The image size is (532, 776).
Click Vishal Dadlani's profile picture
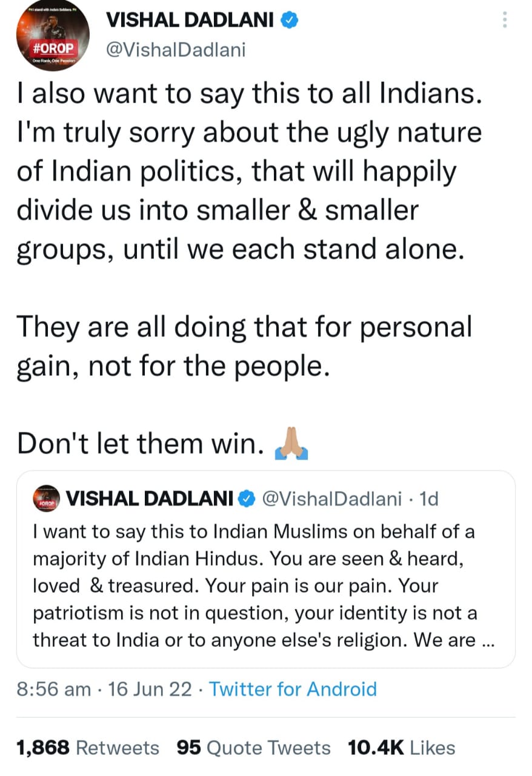[53, 36]
